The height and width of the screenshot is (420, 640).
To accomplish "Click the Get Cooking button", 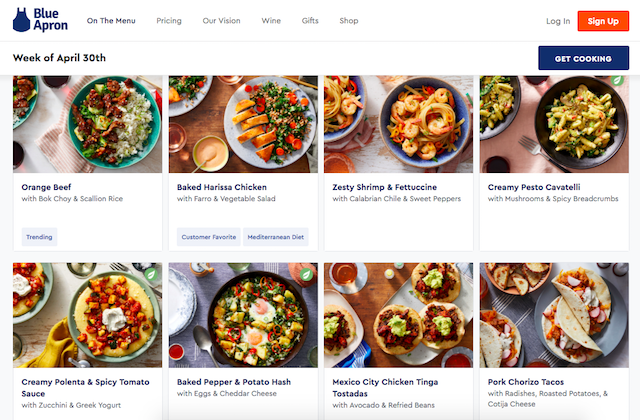I will [x=583, y=58].
